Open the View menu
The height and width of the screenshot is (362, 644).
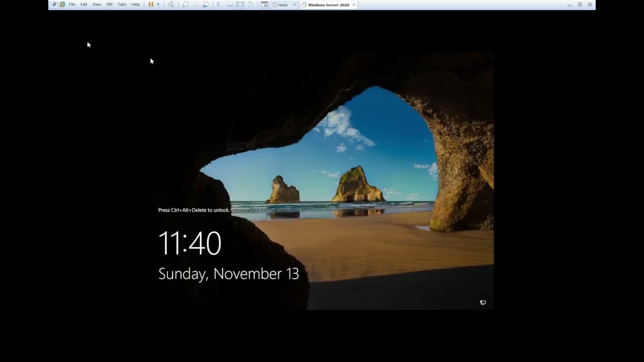click(97, 5)
